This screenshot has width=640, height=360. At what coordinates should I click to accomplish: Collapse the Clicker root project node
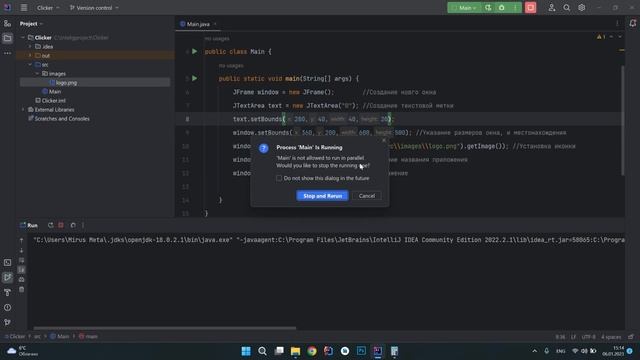point(23,38)
